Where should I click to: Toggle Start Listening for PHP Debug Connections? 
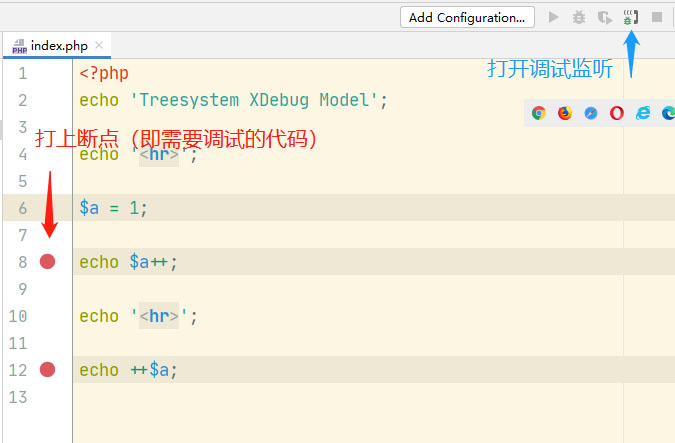click(631, 17)
